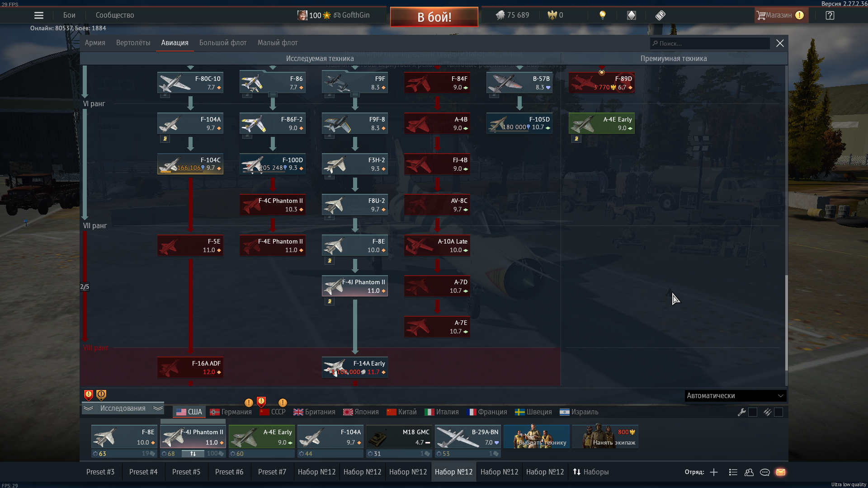Open the main hamburger menu
Screen dimensions: 868x488
tap(39, 15)
